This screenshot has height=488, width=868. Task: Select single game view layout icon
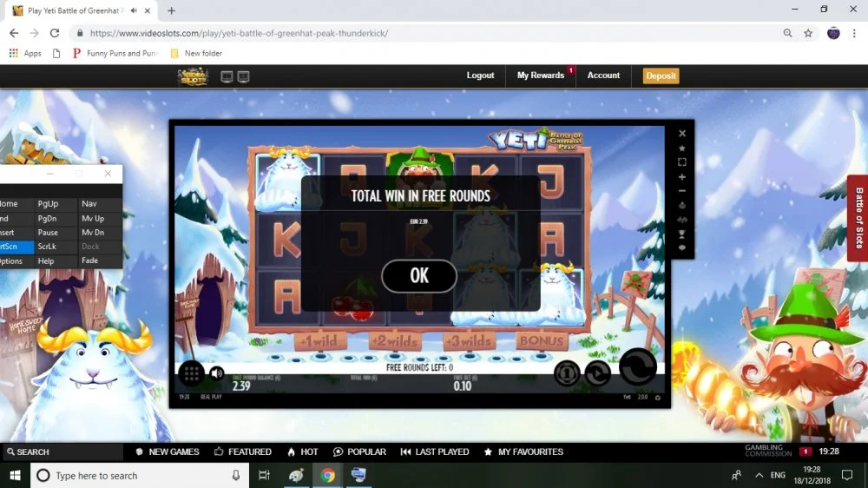tap(227, 76)
